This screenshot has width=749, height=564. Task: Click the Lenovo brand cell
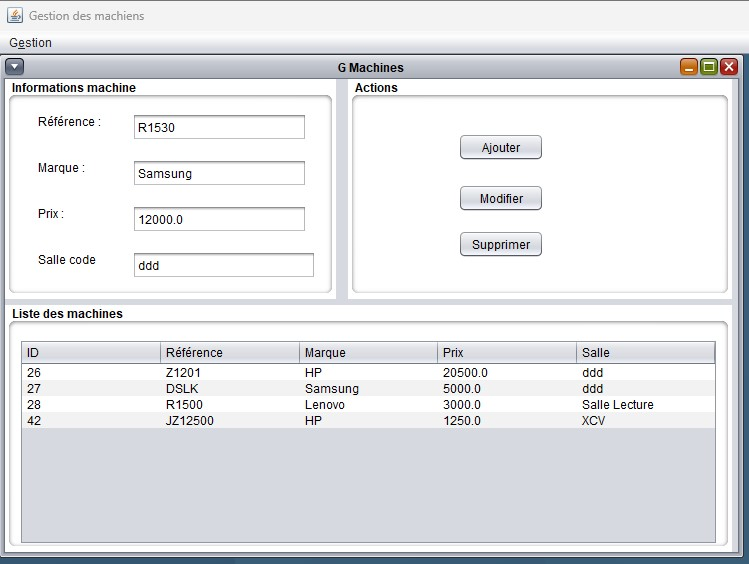(x=368, y=404)
